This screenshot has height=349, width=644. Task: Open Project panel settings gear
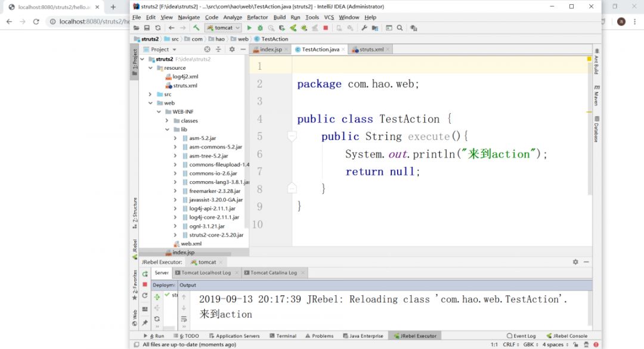coord(232,49)
